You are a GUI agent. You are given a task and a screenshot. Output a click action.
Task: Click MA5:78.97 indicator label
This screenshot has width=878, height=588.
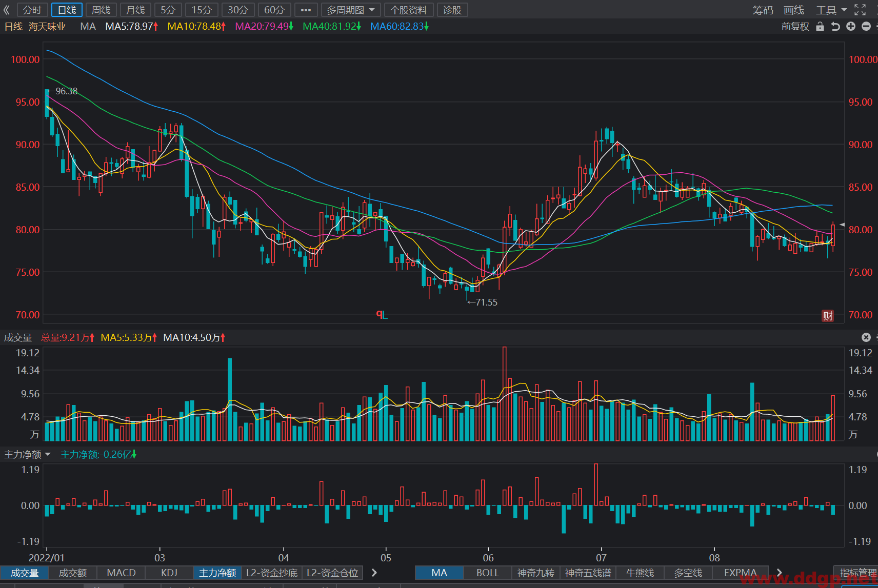point(132,26)
